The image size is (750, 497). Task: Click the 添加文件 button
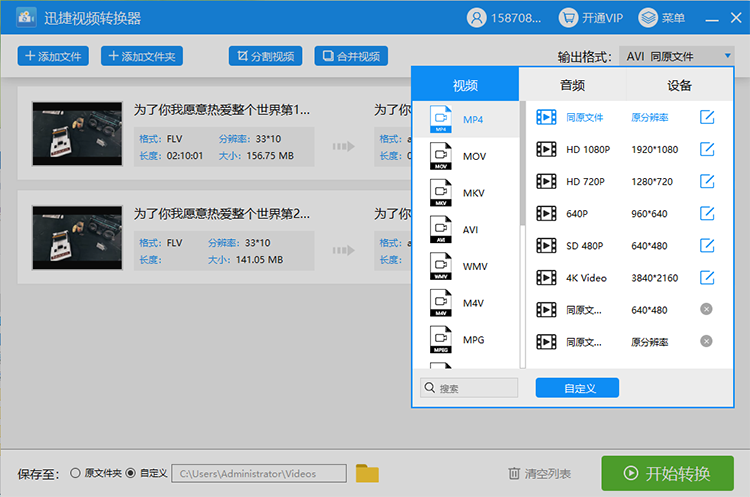pyautogui.click(x=53, y=56)
